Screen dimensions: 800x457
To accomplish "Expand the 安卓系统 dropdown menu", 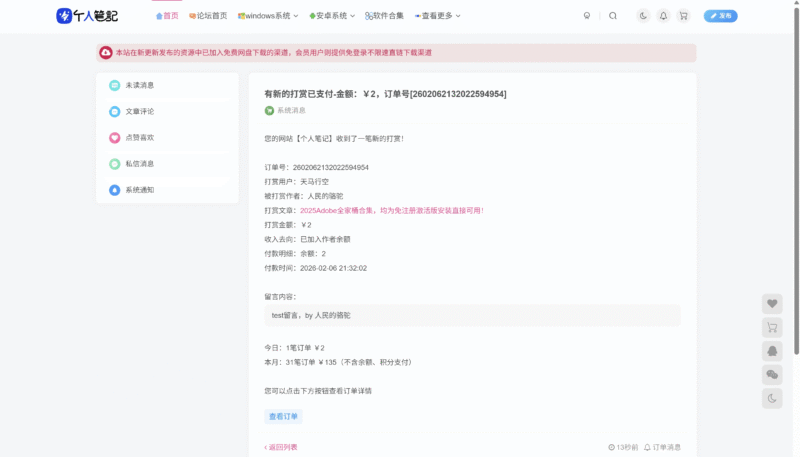I will point(332,16).
